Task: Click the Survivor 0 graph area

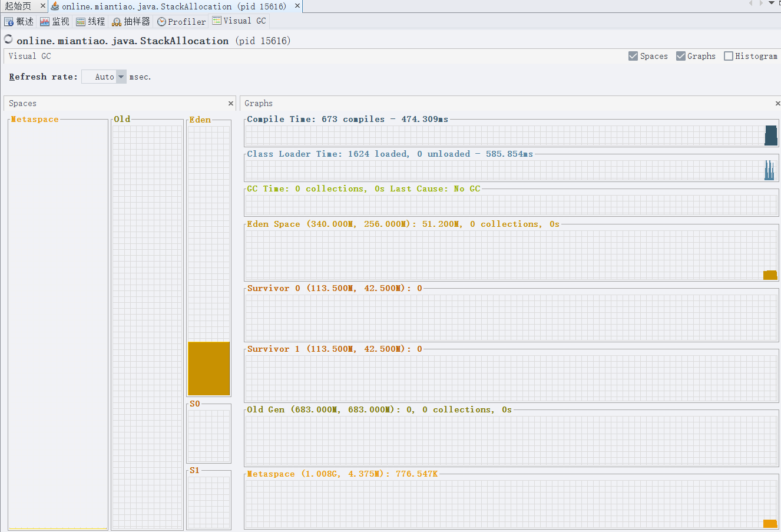Action: [511, 318]
